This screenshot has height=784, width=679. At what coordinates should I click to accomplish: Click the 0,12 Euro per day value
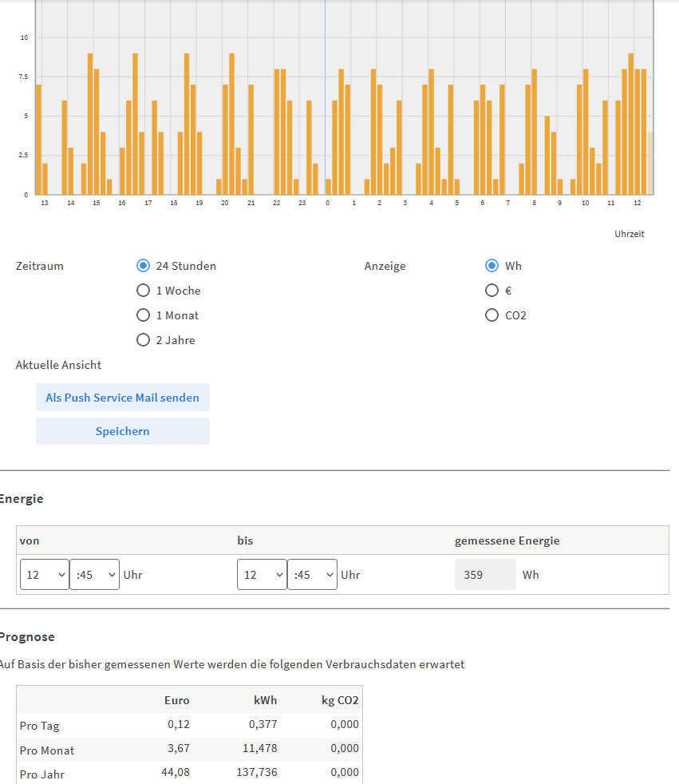pyautogui.click(x=179, y=724)
